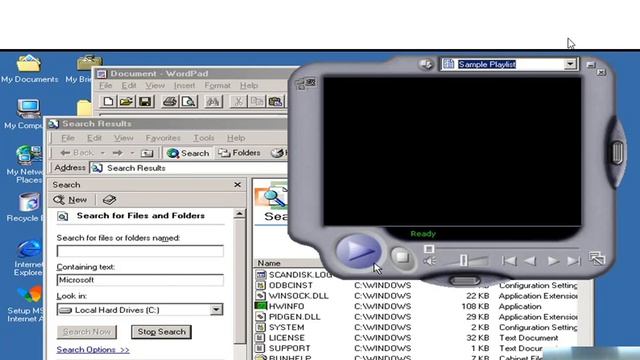Go up one folder level
The height and width of the screenshot is (360, 640).
pyautogui.click(x=147, y=153)
